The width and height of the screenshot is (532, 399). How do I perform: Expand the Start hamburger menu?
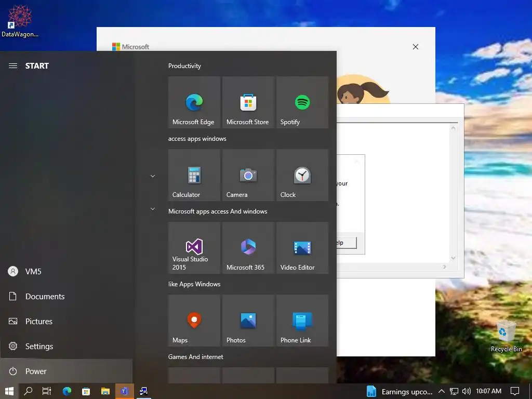(x=13, y=66)
